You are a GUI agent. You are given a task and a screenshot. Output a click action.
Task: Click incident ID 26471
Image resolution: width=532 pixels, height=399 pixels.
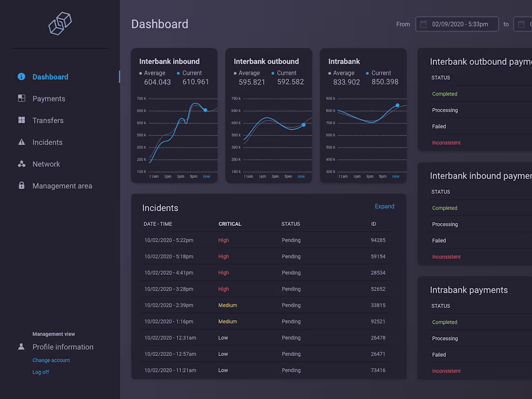coord(378,354)
